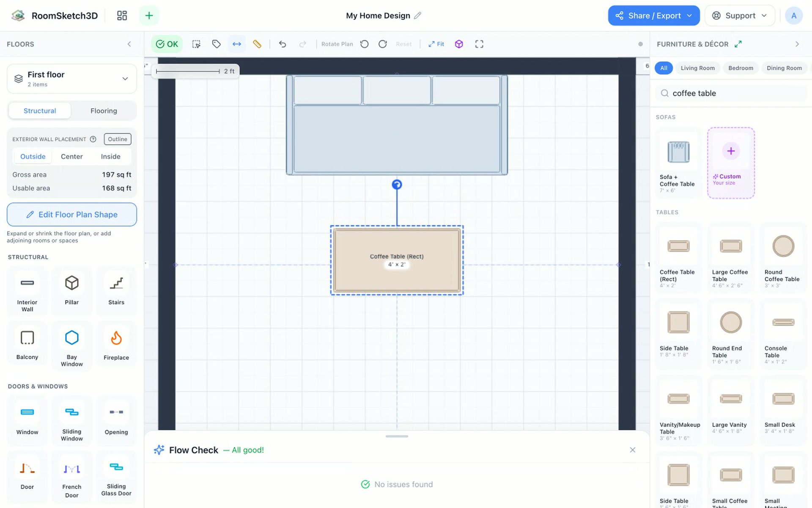This screenshot has width=812, height=508.
Task: Toggle the Outline option
Action: point(118,139)
